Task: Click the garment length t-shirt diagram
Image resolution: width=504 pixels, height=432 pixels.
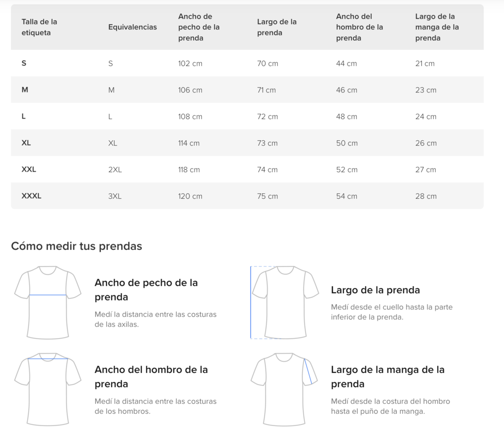Action: pos(284,303)
